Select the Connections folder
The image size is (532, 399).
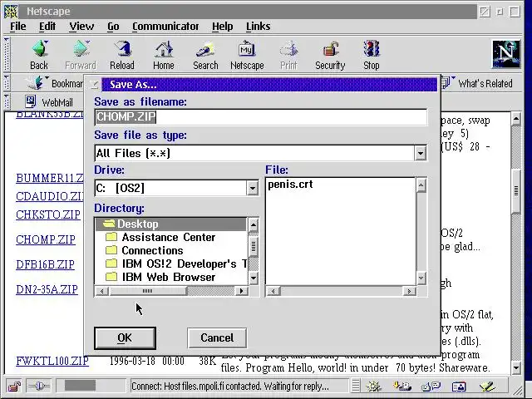point(171,251)
